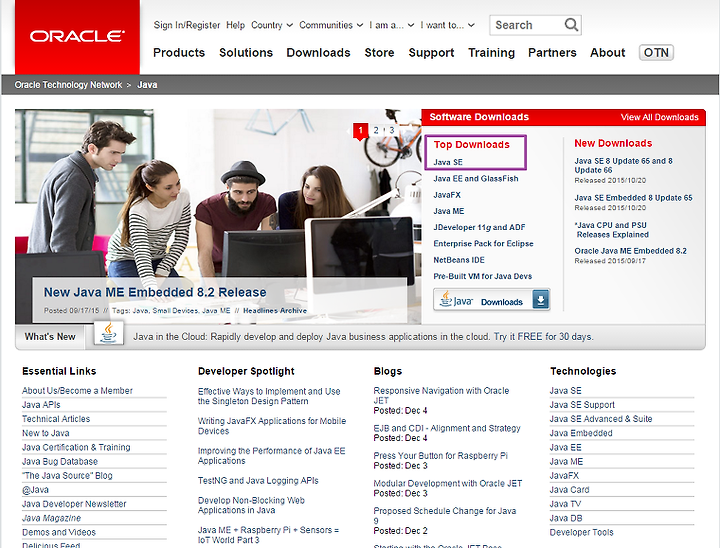Select banner slide 2 indicator
The height and width of the screenshot is (548, 720).
coord(376,130)
